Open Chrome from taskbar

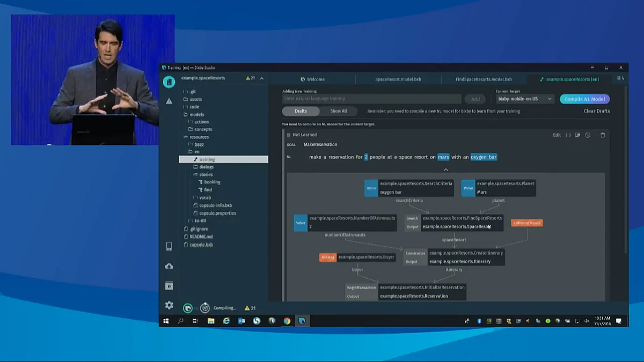[x=287, y=321]
